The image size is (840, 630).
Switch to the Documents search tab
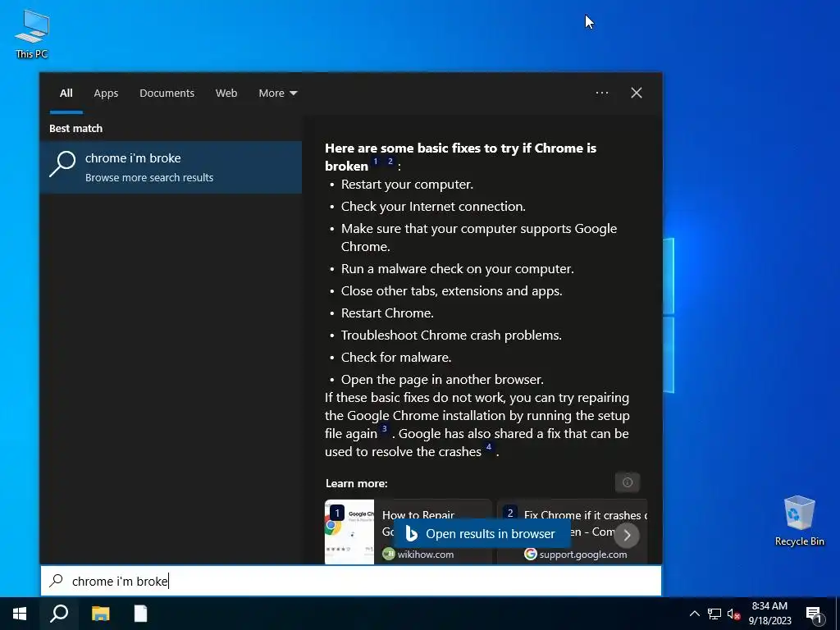[x=167, y=94]
